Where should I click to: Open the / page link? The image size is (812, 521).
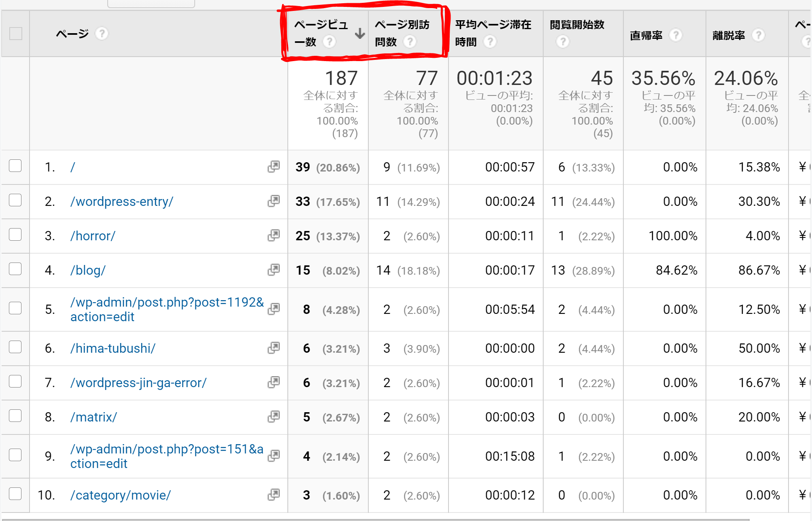click(x=73, y=167)
